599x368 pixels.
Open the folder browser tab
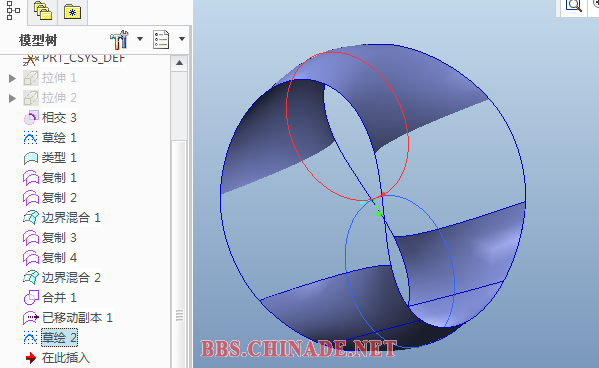[x=42, y=11]
